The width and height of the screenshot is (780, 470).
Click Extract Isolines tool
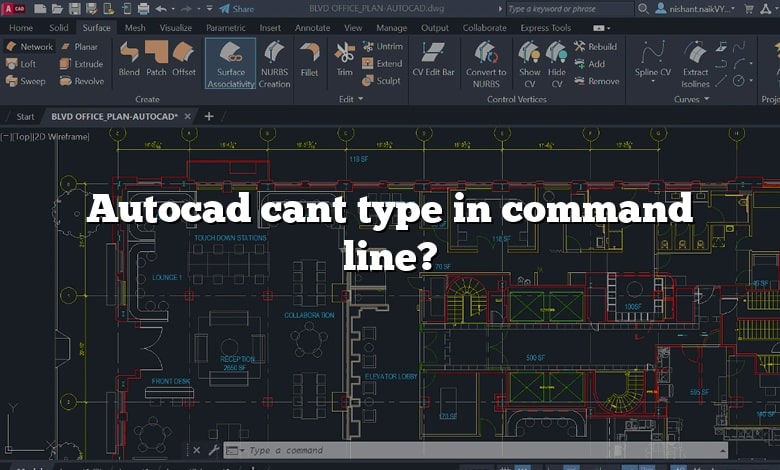tap(695, 65)
